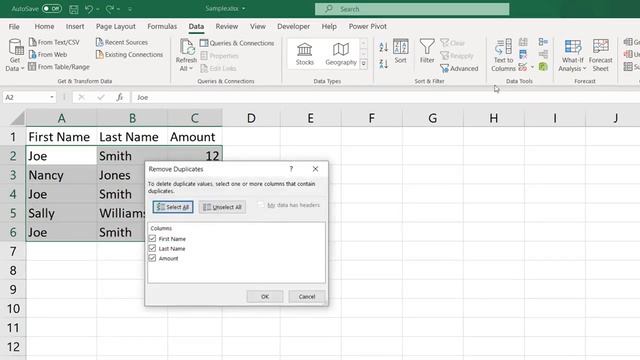Image resolution: width=640 pixels, height=360 pixels.
Task: Open the Data Validation dropdown arrow
Action: pyautogui.click(x=532, y=67)
